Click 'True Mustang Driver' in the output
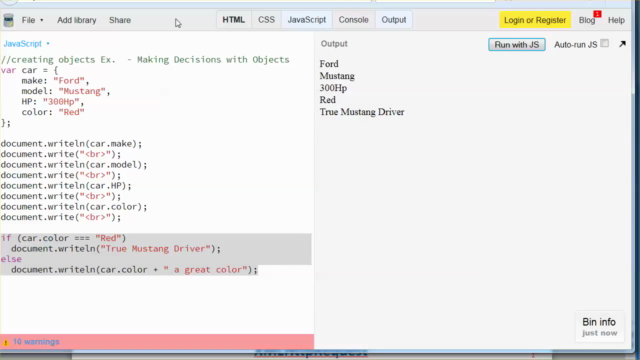The image size is (640, 360). (x=362, y=112)
